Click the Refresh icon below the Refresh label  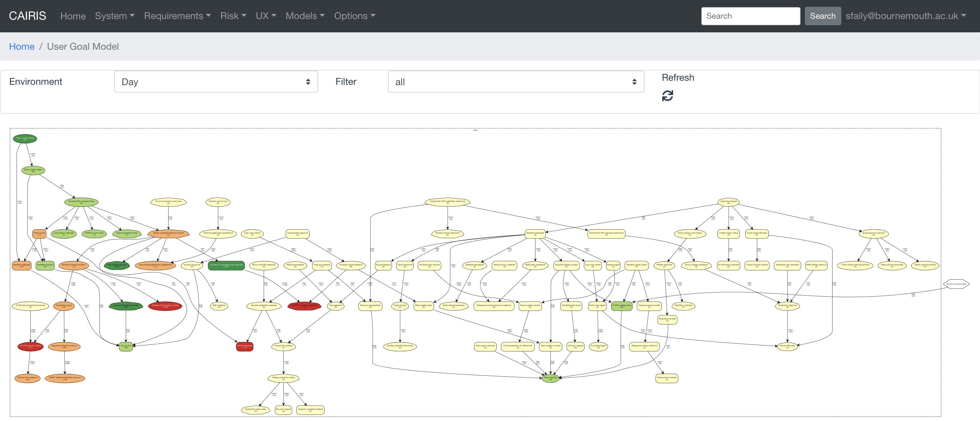(668, 95)
